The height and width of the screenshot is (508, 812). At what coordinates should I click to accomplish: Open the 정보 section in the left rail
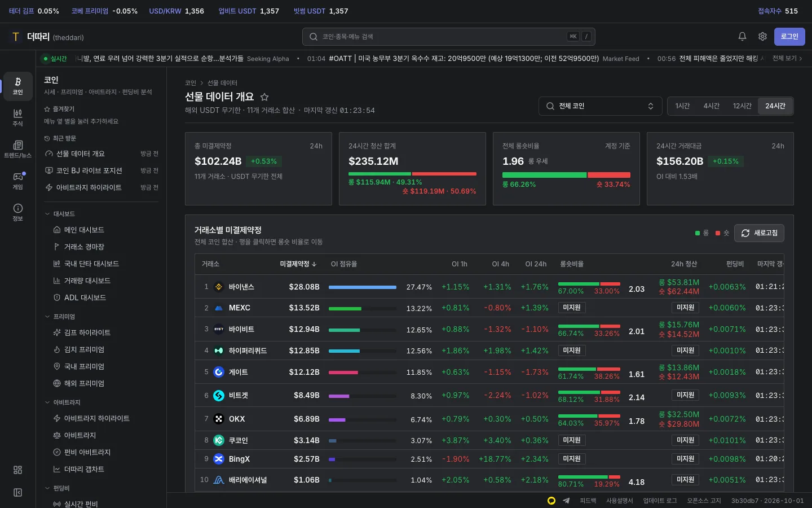pos(17,213)
